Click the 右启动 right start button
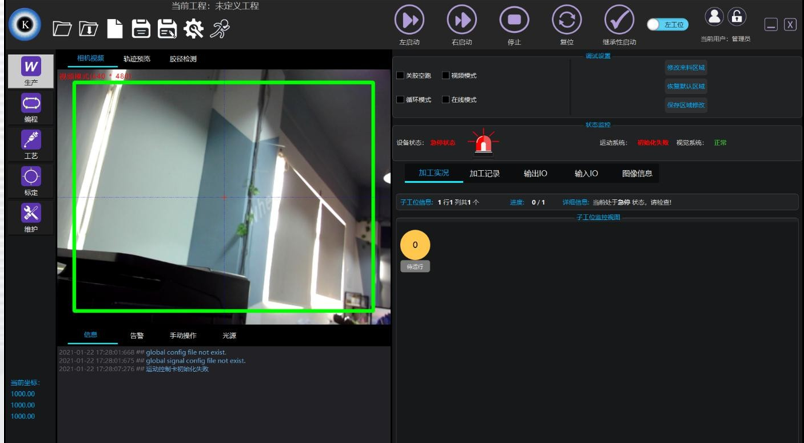 pyautogui.click(x=462, y=20)
